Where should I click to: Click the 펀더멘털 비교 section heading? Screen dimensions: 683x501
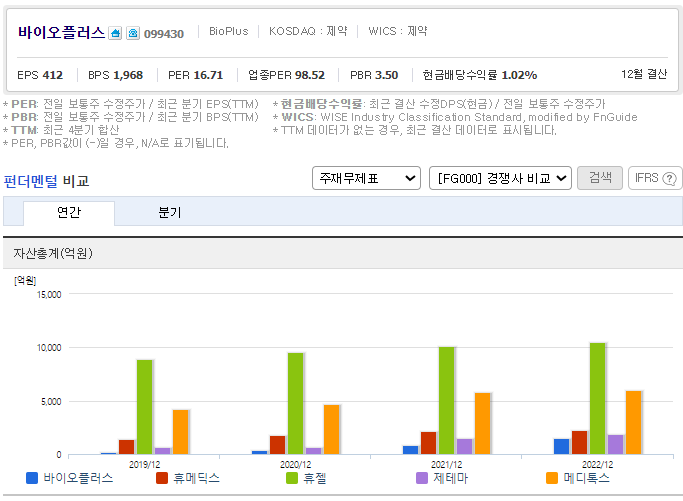[x=46, y=181]
